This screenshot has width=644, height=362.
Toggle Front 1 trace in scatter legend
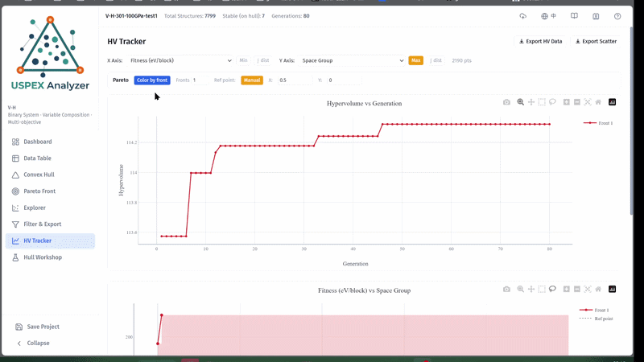click(594, 311)
